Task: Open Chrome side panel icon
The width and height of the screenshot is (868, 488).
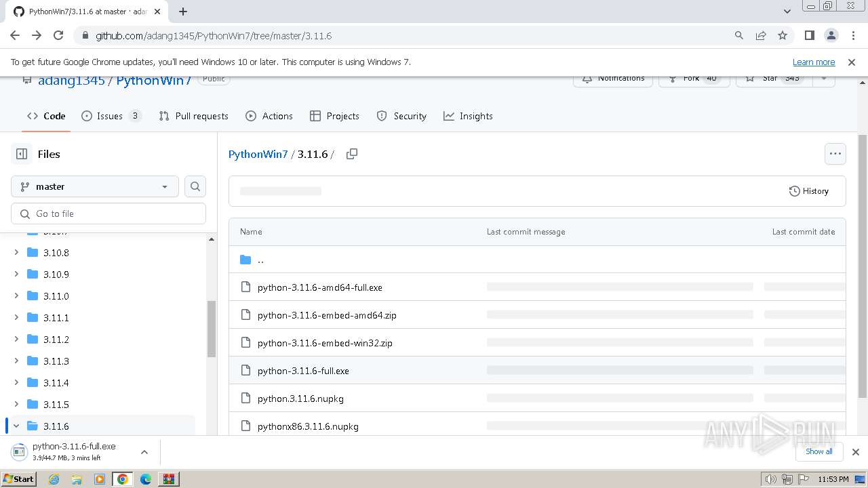Action: point(810,35)
